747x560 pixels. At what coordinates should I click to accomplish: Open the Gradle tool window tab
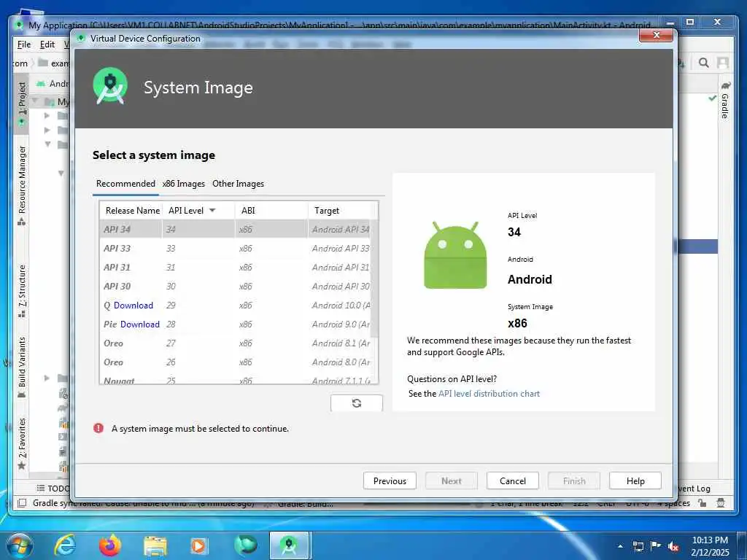(x=725, y=101)
